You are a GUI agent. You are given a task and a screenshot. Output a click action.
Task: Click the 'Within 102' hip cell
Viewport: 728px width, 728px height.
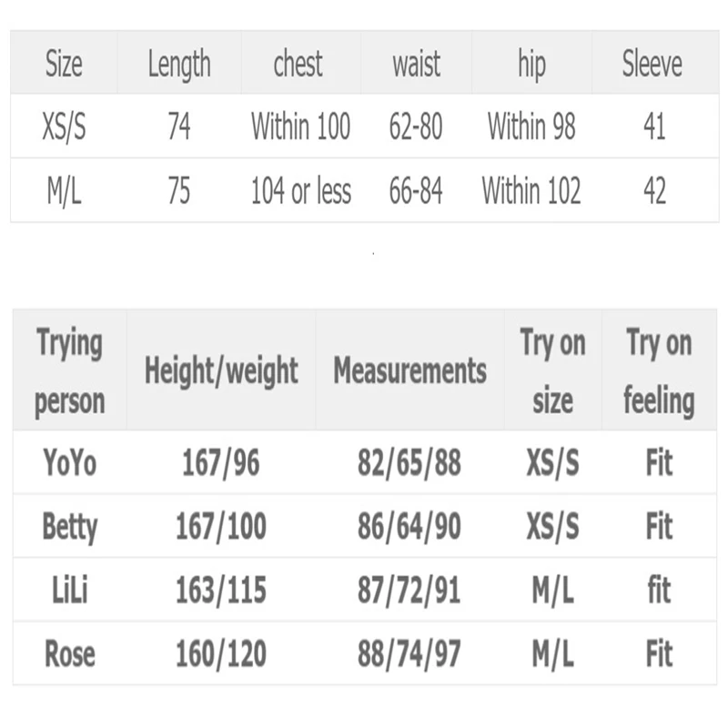click(531, 190)
